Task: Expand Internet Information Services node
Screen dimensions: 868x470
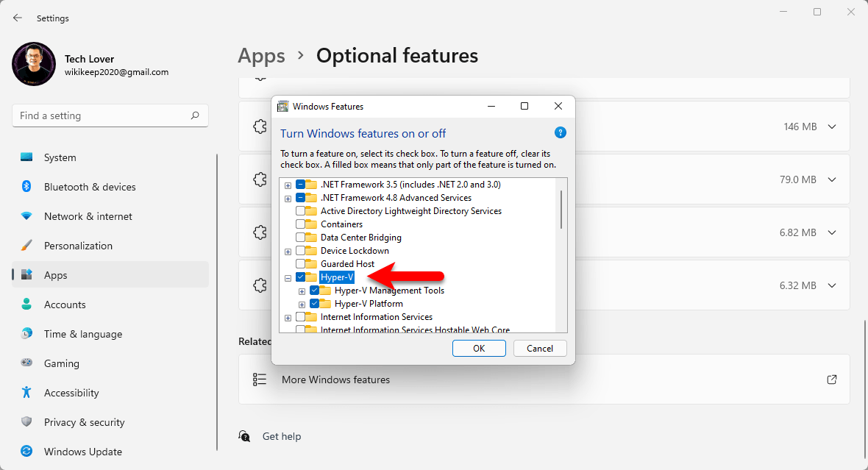Action: (x=288, y=318)
